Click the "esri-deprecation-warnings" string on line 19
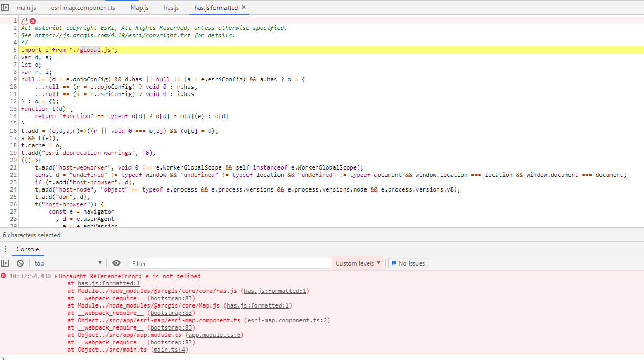 [88, 153]
